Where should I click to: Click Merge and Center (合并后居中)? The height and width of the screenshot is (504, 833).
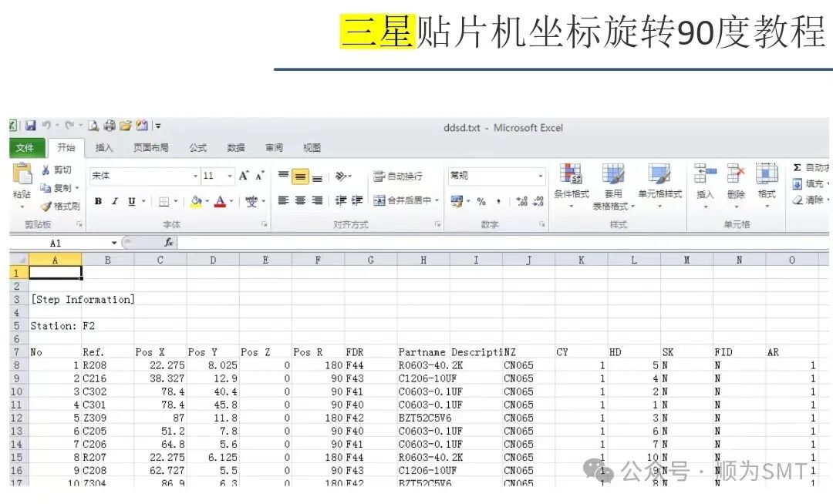point(402,200)
